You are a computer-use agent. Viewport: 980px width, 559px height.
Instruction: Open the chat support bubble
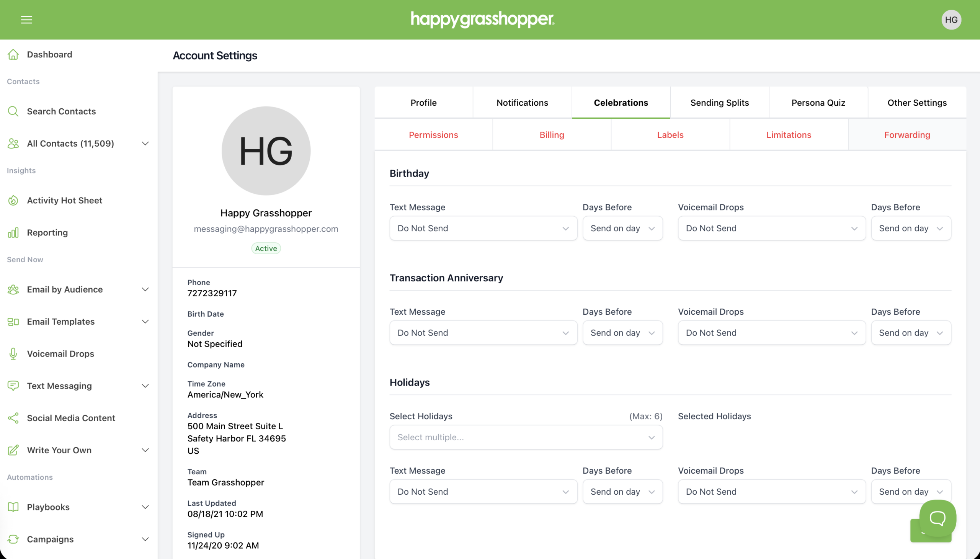[x=937, y=518]
